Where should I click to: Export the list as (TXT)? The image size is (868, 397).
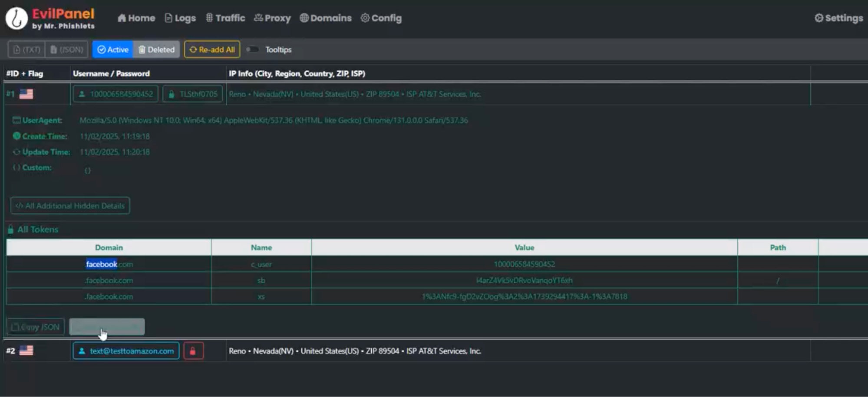(26, 49)
